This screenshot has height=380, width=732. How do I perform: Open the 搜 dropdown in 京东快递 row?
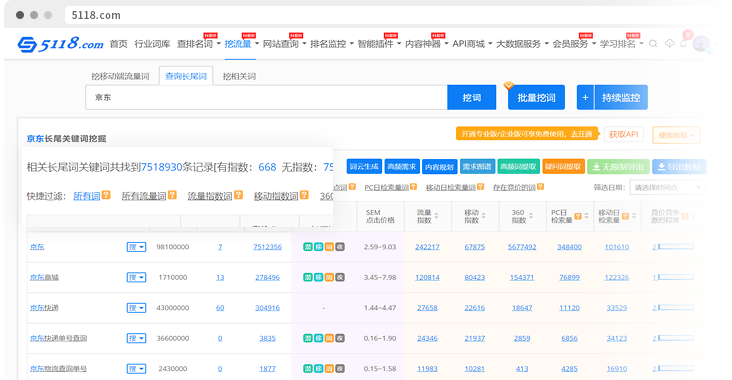click(x=136, y=308)
